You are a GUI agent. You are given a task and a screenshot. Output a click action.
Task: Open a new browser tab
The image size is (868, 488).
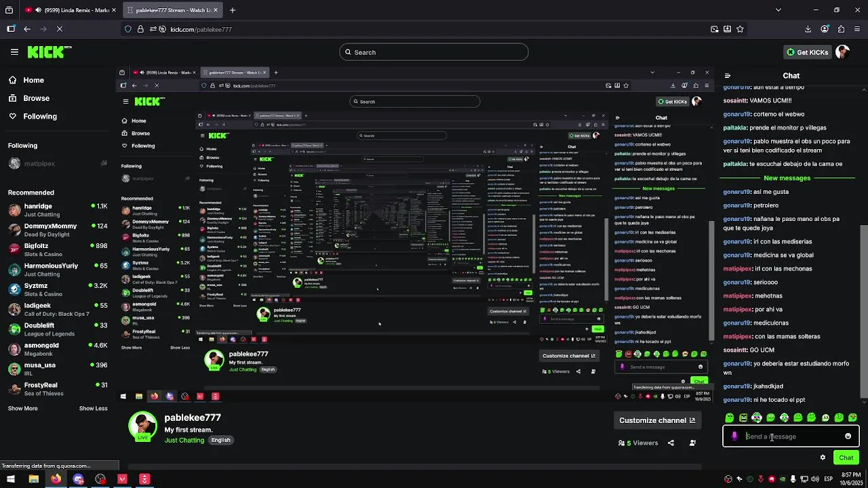tap(232, 10)
